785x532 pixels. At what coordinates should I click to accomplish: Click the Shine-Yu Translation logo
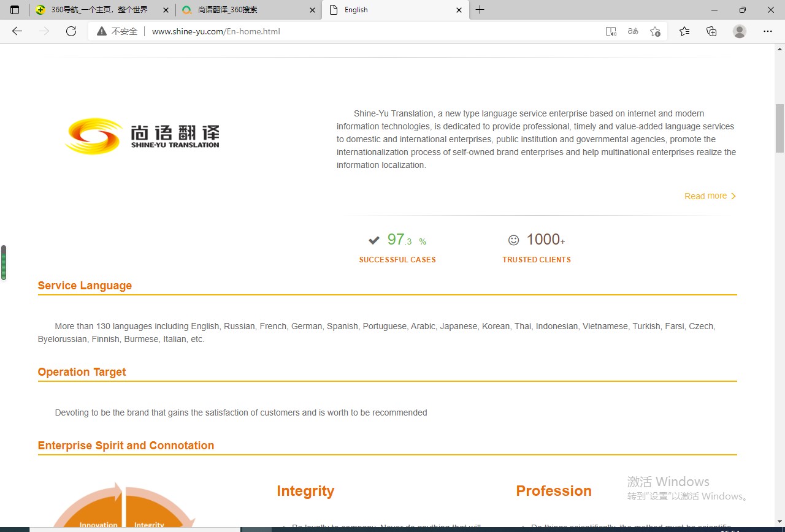coord(141,135)
